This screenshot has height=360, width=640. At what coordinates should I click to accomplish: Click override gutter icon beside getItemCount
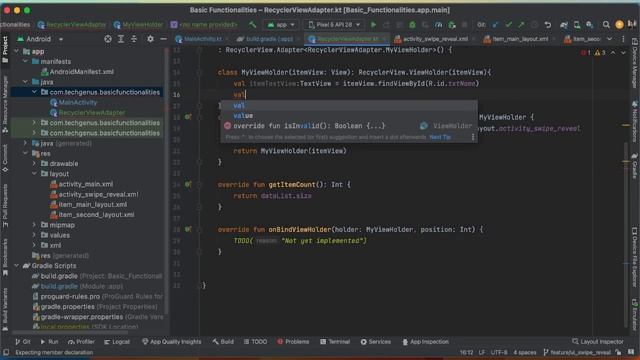click(x=187, y=184)
